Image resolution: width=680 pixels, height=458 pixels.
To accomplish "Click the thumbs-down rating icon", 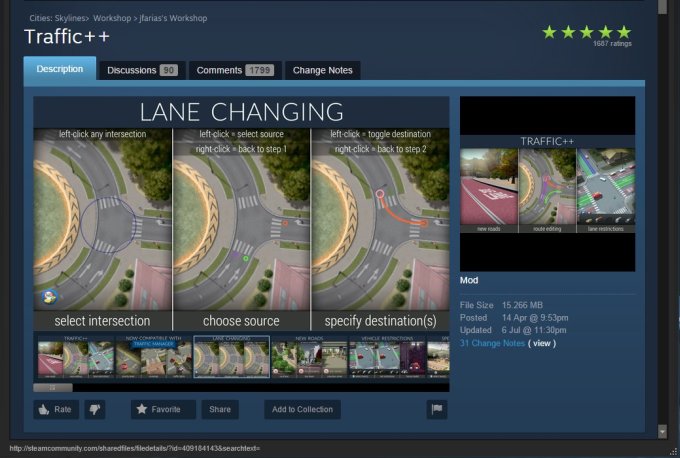I will point(95,409).
